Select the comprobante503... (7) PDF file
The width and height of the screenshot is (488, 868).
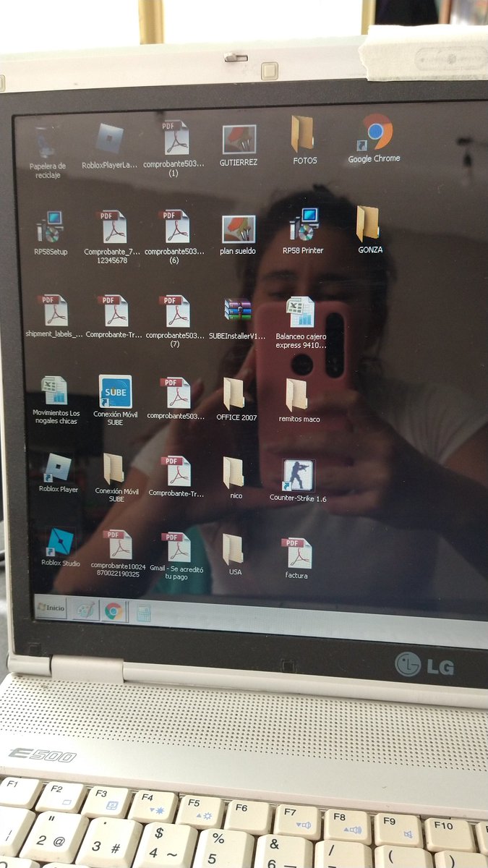tap(176, 312)
